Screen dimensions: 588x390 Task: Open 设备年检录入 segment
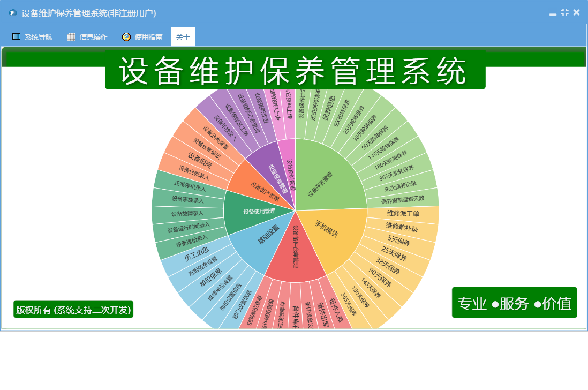click(226, 128)
